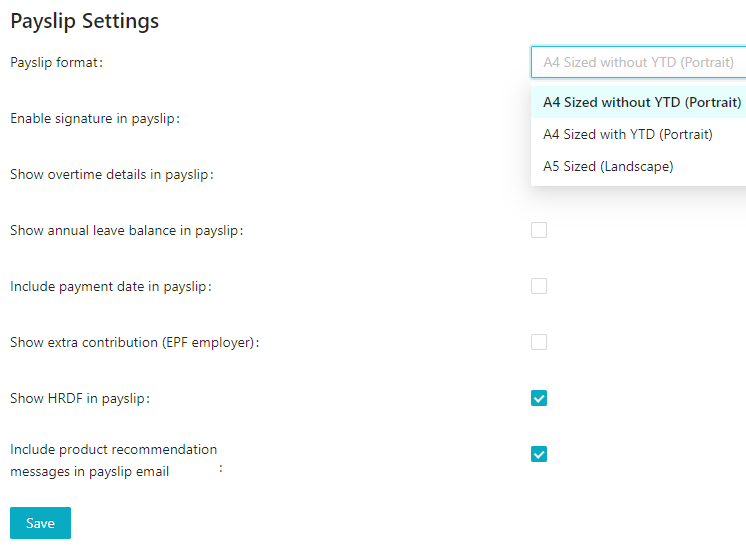
Task: Check the extra contribution (EPF employer) box
Action: (539, 342)
